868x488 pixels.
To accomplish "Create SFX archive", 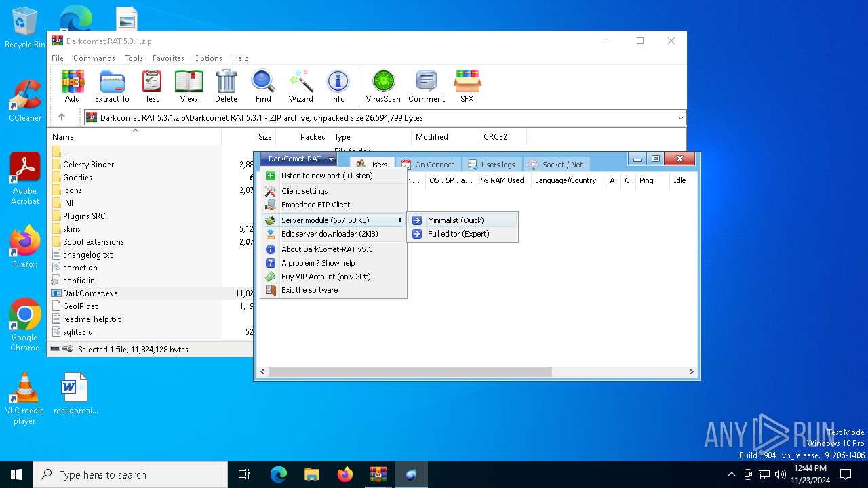I will [467, 86].
